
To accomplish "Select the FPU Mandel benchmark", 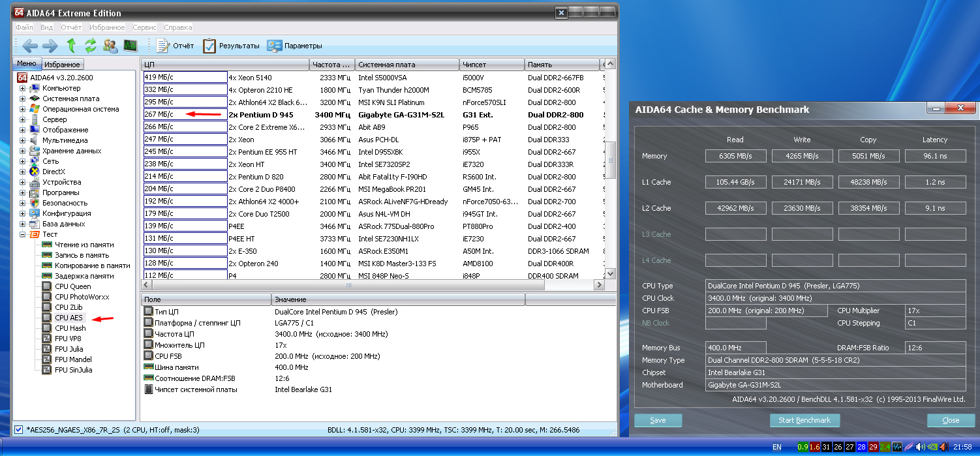I will [x=73, y=359].
